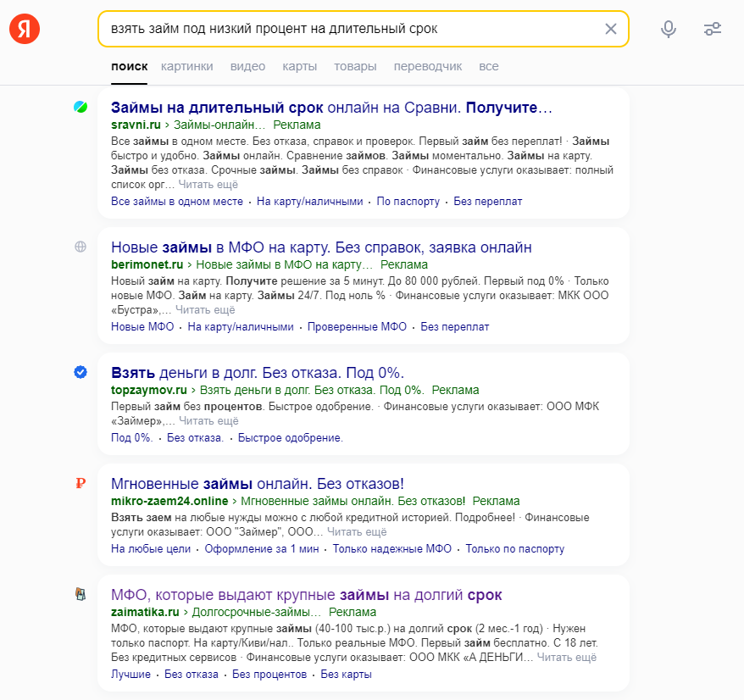
Task: Open berimonet.ru «Без переплат» sitelink
Action: (x=454, y=326)
